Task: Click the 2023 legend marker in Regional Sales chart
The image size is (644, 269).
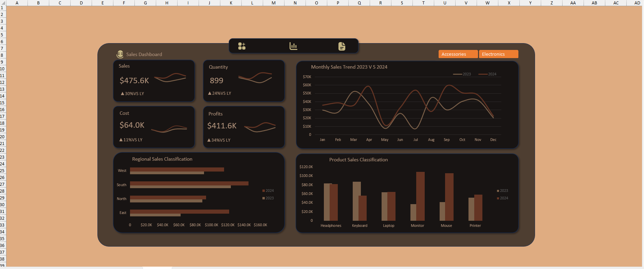Action: pos(263,198)
